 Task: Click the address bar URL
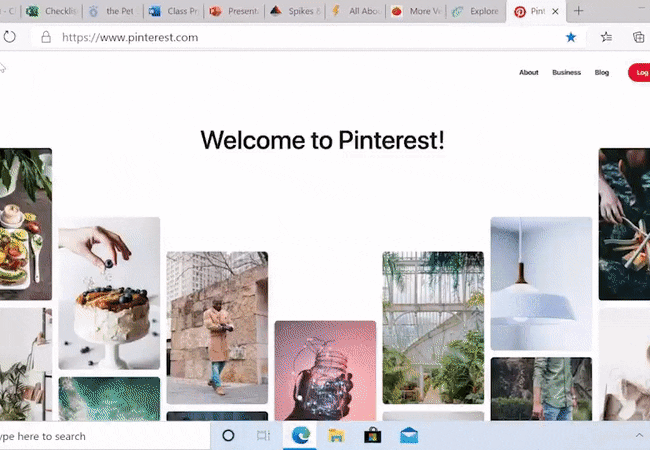click(130, 37)
